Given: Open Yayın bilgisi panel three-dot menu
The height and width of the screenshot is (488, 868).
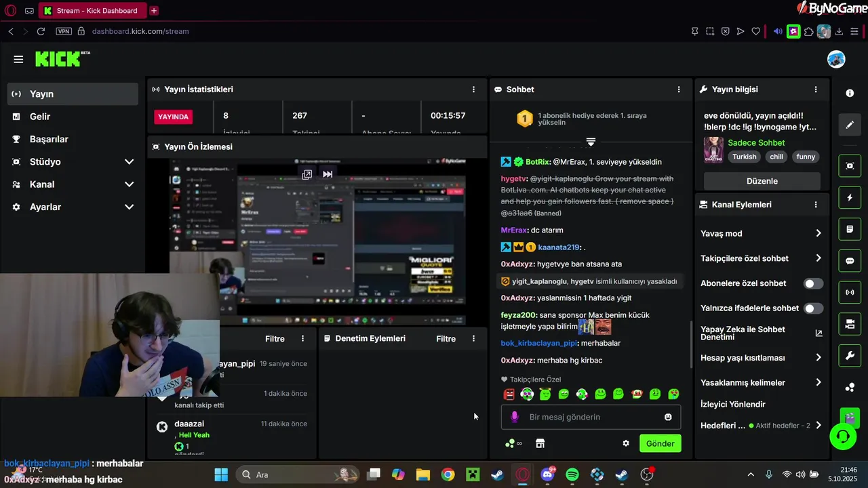Looking at the screenshot, I should [816, 89].
